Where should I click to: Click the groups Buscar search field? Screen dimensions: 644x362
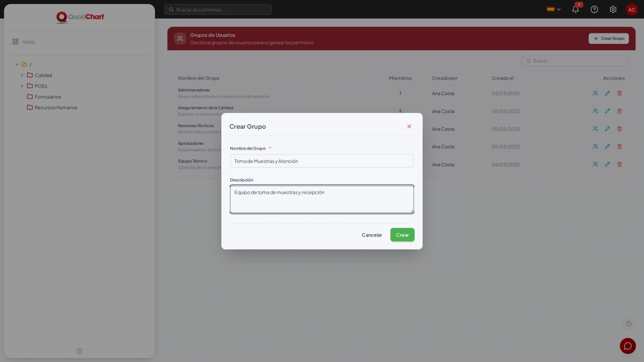tap(575, 61)
